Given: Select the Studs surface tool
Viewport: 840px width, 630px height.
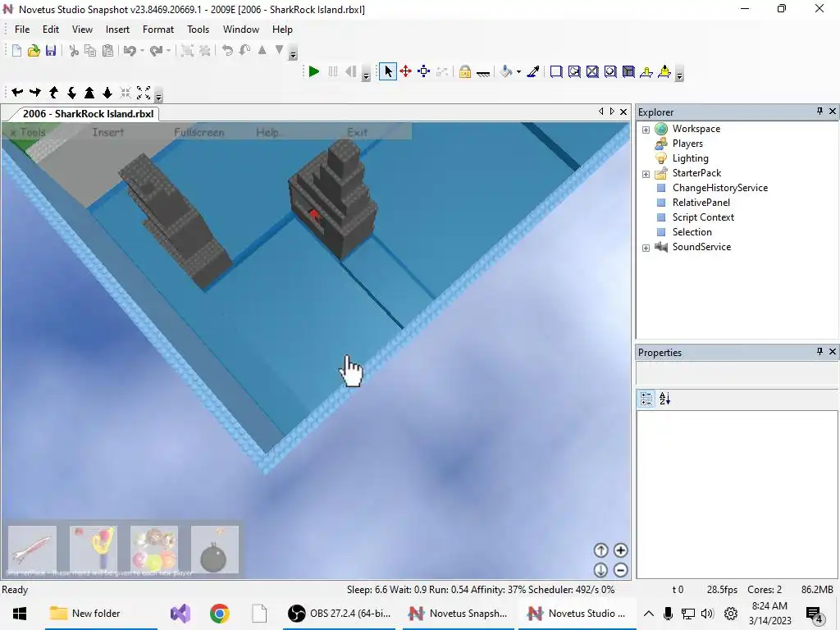Looking at the screenshot, I should click(610, 71).
